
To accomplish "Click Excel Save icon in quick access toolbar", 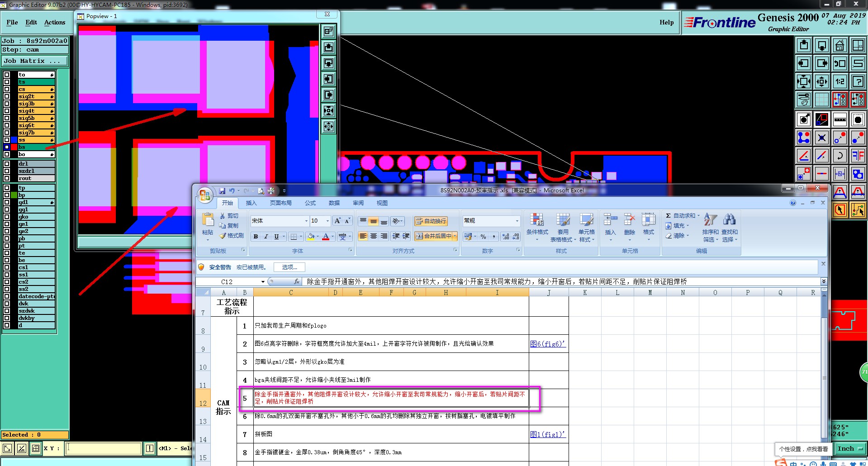I will click(222, 191).
